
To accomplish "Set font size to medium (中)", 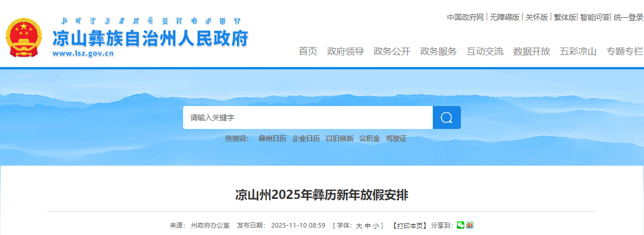I will click(x=367, y=226).
